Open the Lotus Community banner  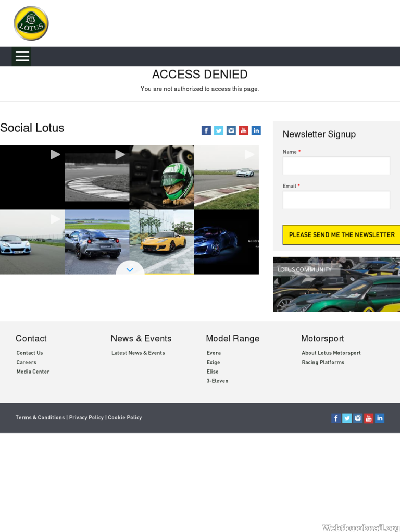pyautogui.click(x=336, y=284)
